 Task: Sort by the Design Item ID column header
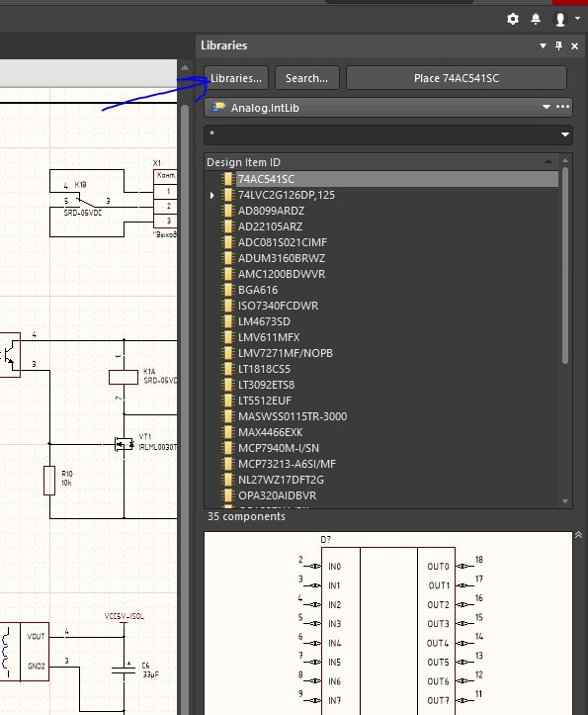click(x=379, y=162)
